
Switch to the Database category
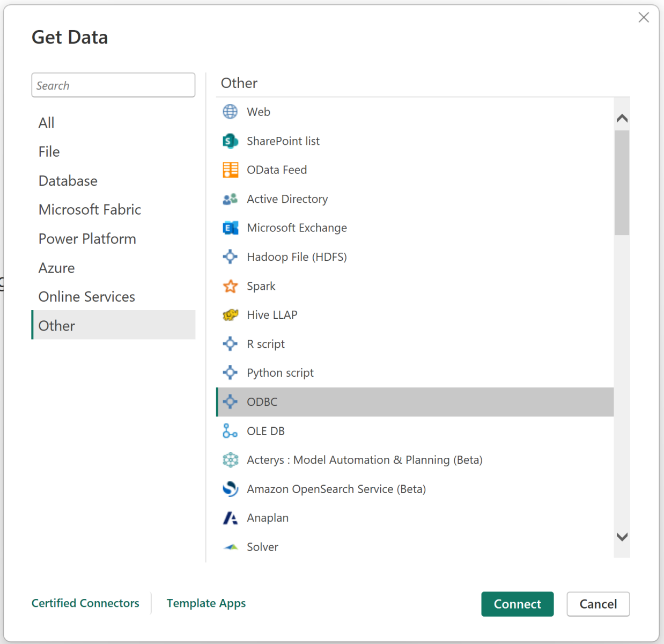[x=68, y=181]
